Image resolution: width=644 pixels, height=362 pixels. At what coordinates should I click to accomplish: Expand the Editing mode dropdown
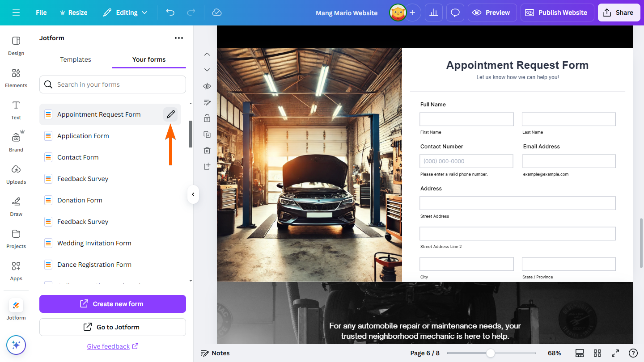tap(125, 13)
